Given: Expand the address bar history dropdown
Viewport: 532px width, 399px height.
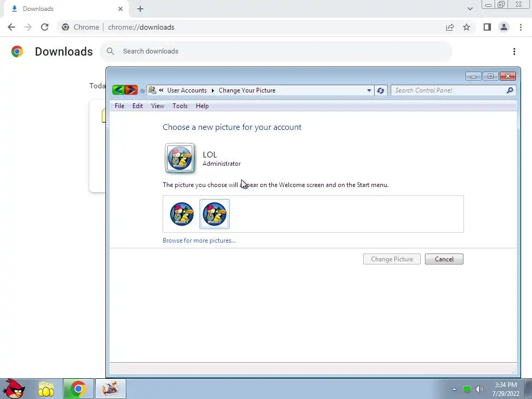Looking at the screenshot, I should (369, 90).
